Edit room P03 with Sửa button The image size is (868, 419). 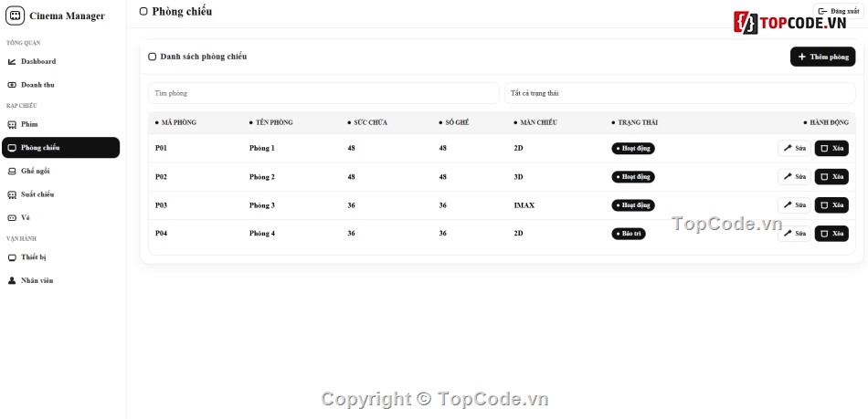coord(794,205)
